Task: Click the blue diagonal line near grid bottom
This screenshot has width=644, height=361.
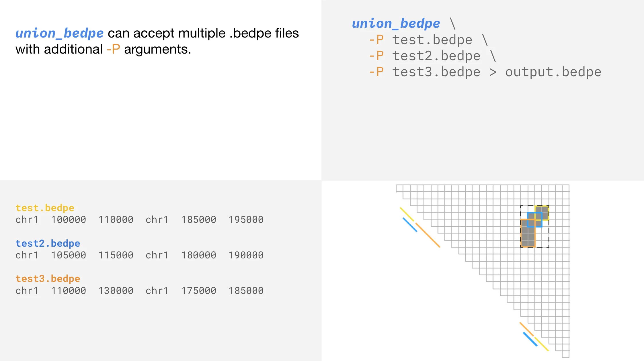Action: [x=530, y=339]
